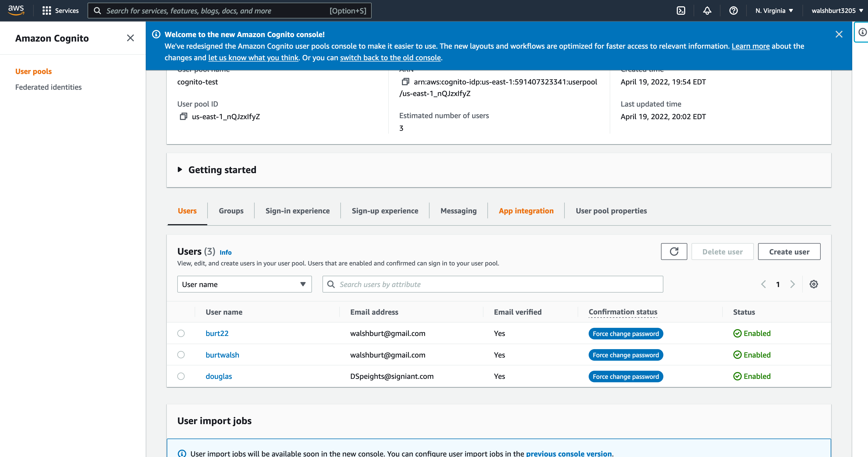Image resolution: width=868 pixels, height=457 pixels.
Task: Open the Sign-in experience tab
Action: pos(297,211)
